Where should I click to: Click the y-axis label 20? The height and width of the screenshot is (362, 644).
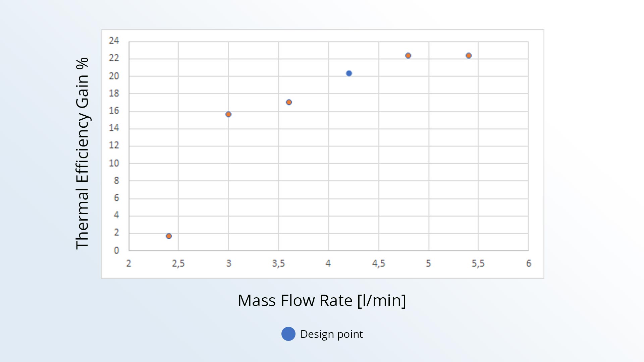click(114, 76)
